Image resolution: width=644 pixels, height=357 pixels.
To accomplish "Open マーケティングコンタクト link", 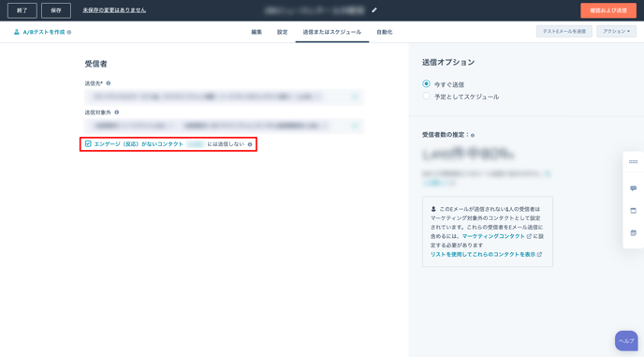I will point(493,236).
